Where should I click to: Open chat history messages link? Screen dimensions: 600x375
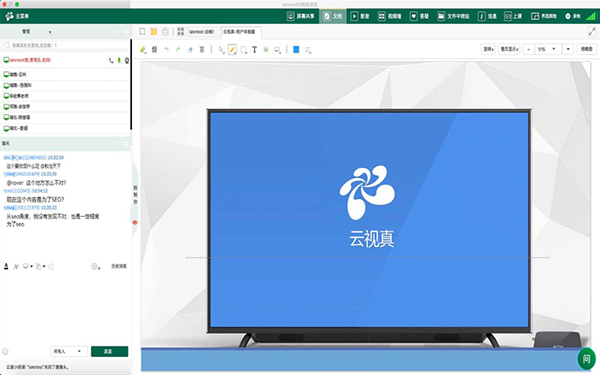[119, 266]
